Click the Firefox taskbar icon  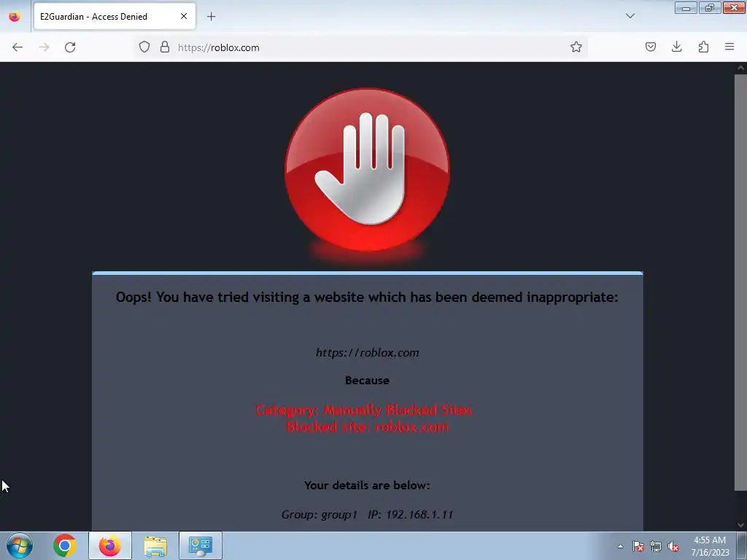click(x=110, y=545)
